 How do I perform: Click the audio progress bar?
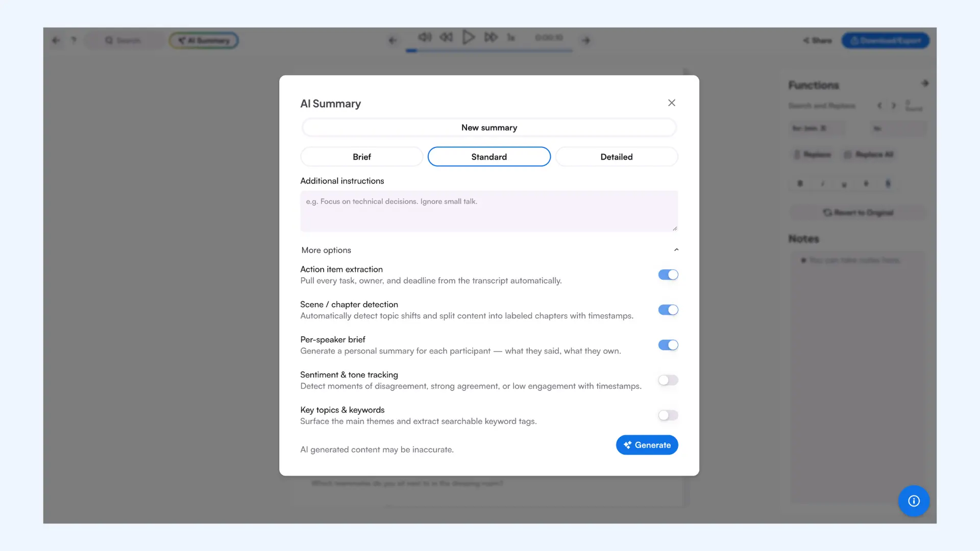coord(489,51)
